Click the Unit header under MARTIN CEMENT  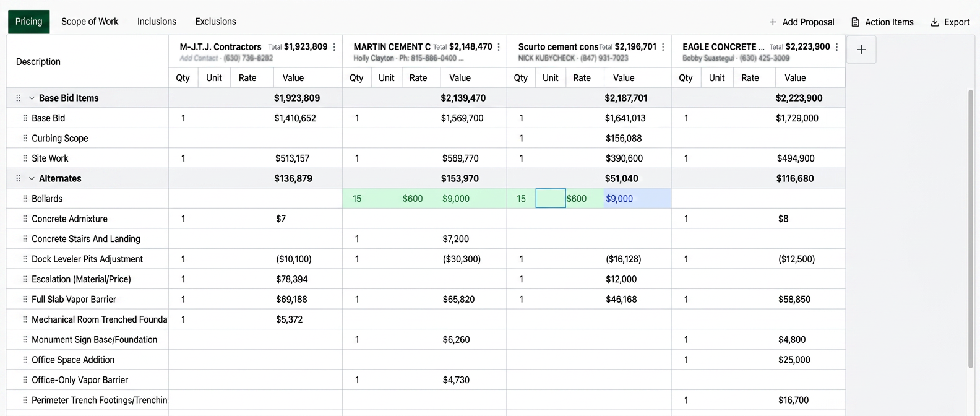[387, 78]
